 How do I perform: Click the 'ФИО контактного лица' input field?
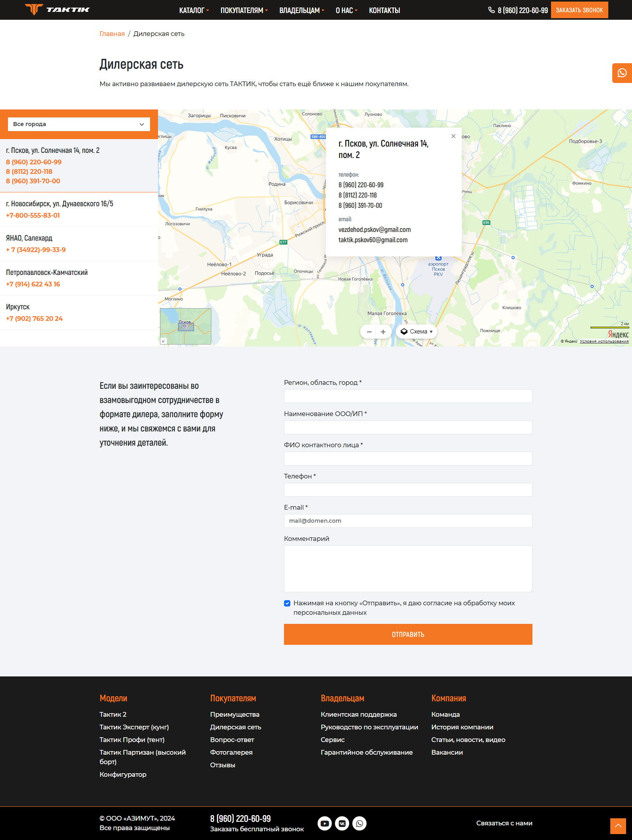pyautogui.click(x=408, y=459)
